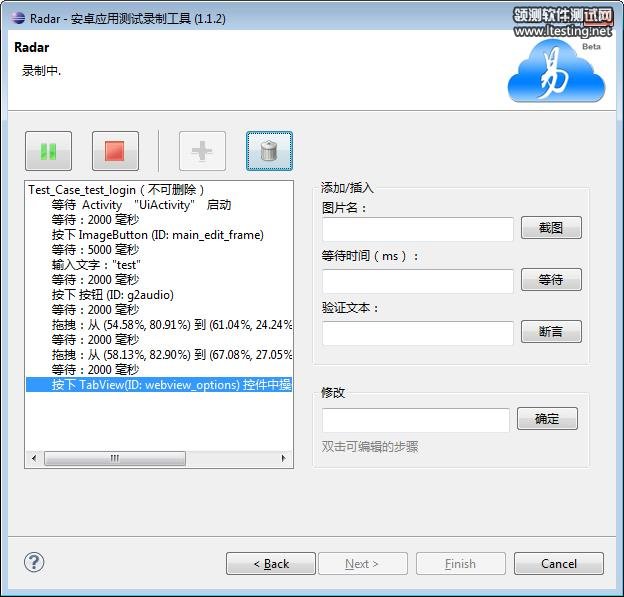
Task: Focus the 图片名 image name field
Action: click(x=417, y=229)
